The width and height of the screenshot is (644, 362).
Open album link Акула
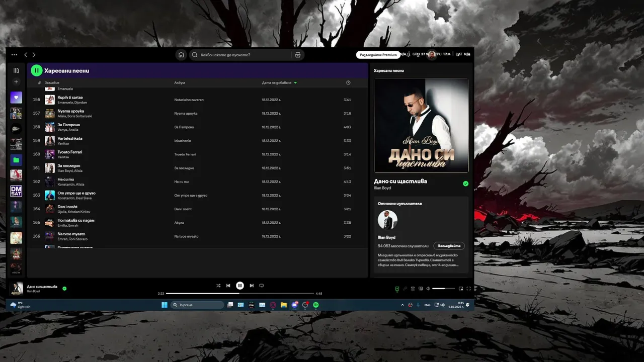coord(179,223)
